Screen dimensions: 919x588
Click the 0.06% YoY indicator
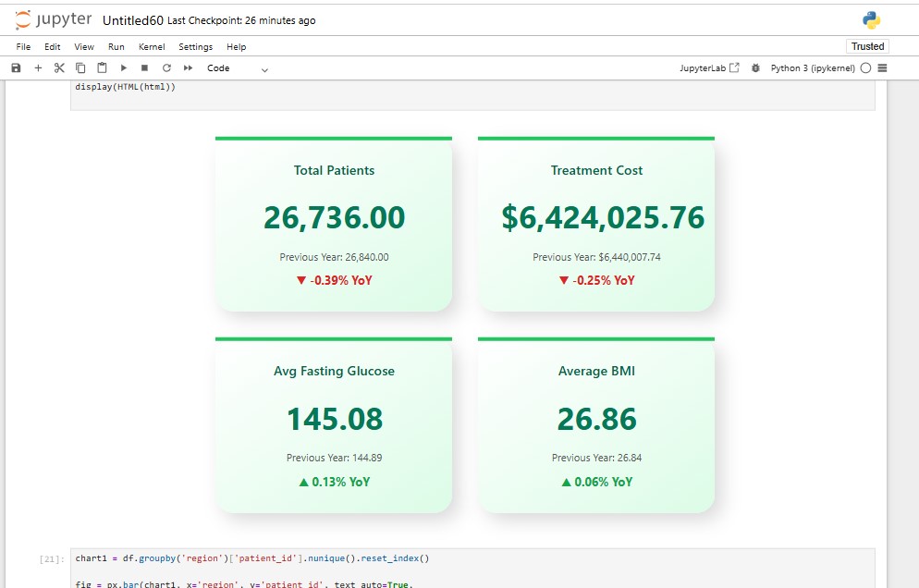click(x=596, y=482)
